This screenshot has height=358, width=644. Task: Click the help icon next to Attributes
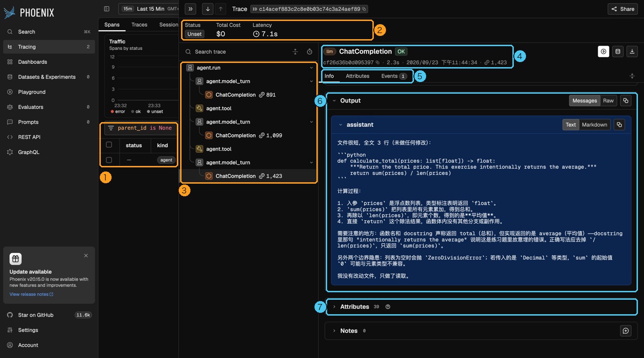pos(388,307)
